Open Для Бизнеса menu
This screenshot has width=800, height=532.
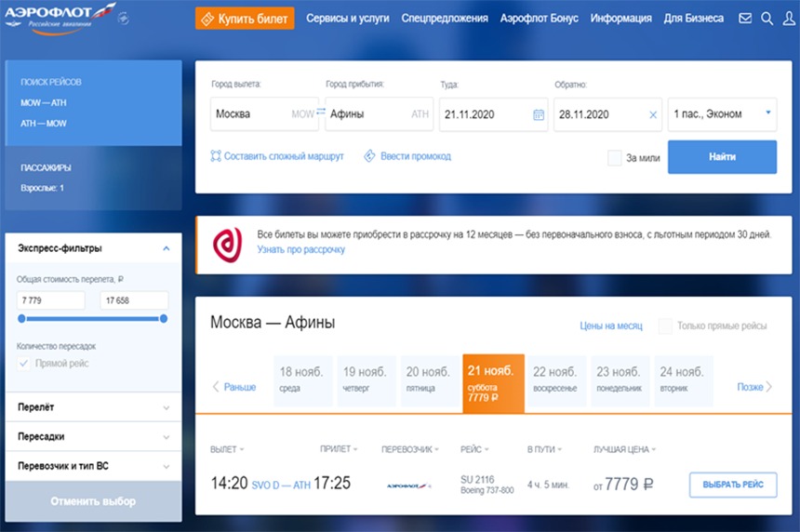693,19
